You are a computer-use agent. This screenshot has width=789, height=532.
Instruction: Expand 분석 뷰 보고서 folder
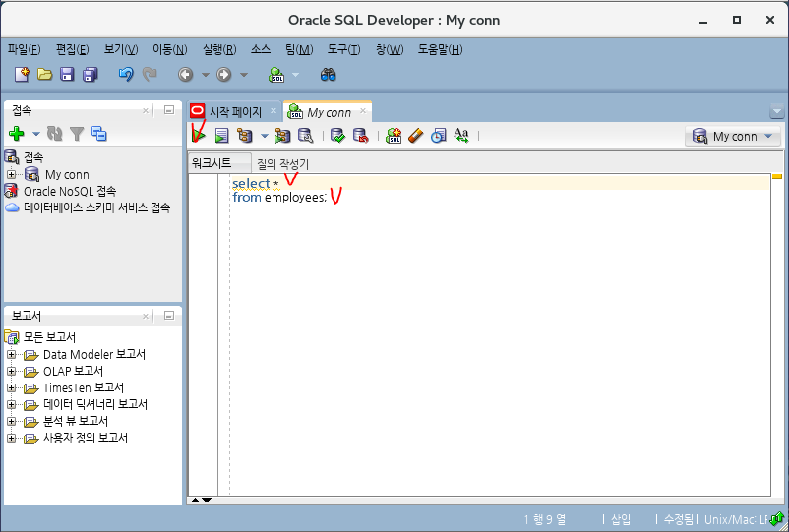click(11, 421)
